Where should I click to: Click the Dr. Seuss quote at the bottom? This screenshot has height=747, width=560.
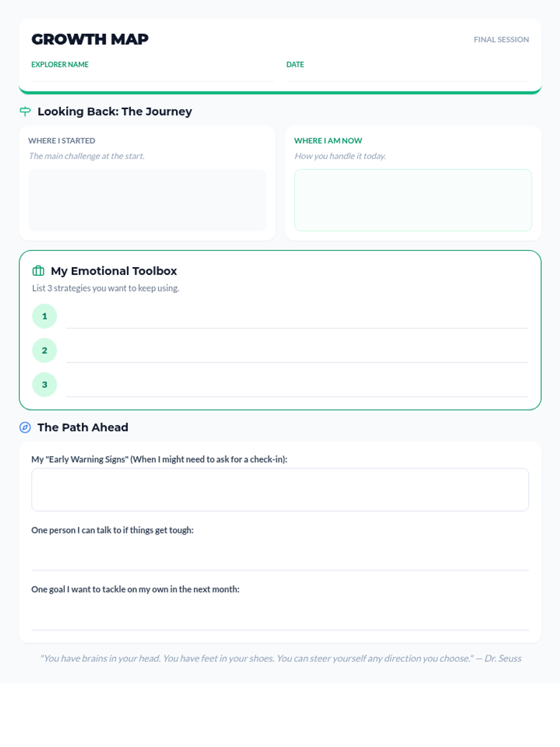tap(280, 658)
